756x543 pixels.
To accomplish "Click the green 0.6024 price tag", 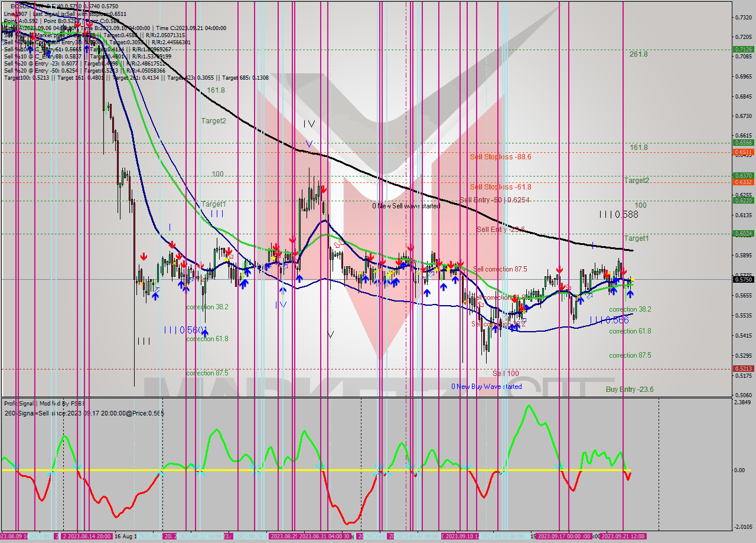I will click(x=742, y=233).
